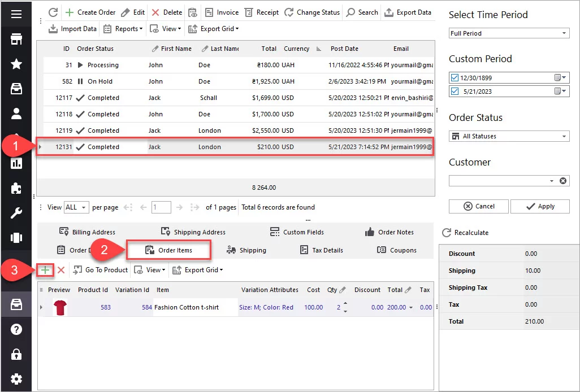Screen dimensions: 580x392
Task: Increase quantity with the Qty up arrow
Action: click(x=345, y=304)
